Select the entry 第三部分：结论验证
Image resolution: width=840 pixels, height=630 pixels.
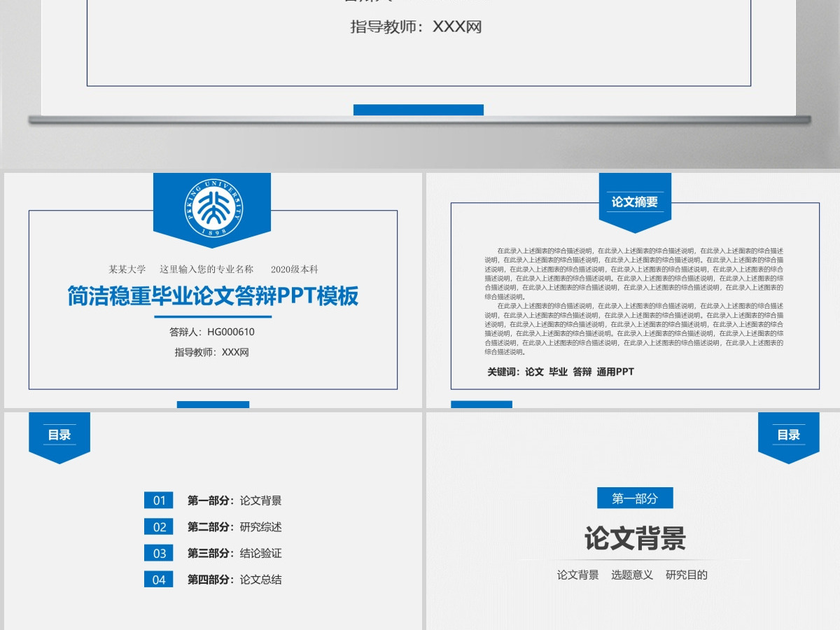pyautogui.click(x=234, y=553)
